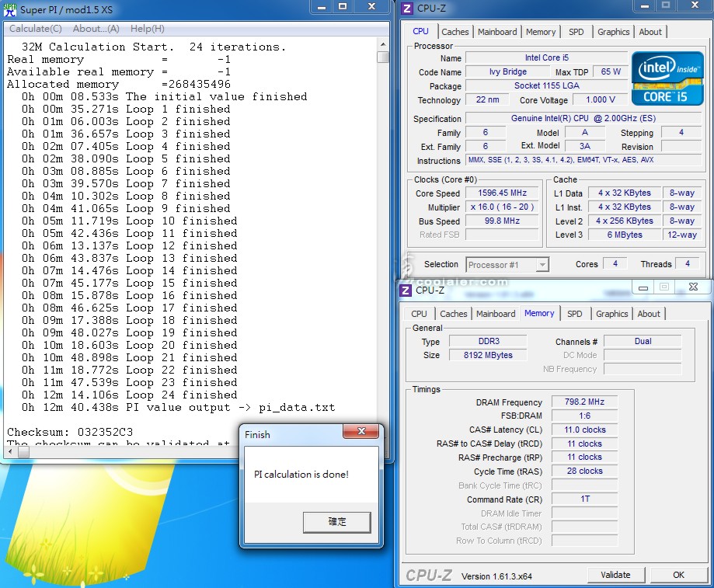Click the 'Loop 24 finished' line in Super PI
Image resolution: width=714 pixels, height=588 pixels.
tap(129, 395)
